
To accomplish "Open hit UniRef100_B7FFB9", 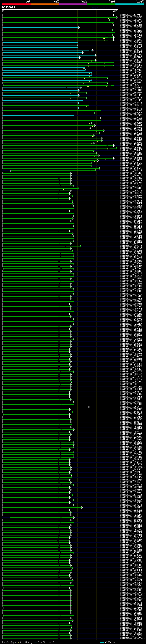I will 131,15.
